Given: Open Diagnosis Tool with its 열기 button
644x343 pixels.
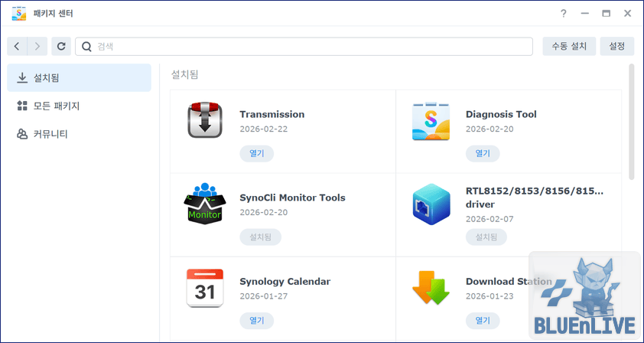Looking at the screenshot, I should (x=483, y=153).
